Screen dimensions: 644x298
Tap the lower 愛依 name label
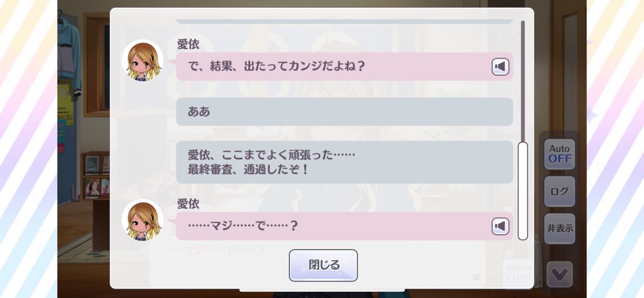pos(188,204)
